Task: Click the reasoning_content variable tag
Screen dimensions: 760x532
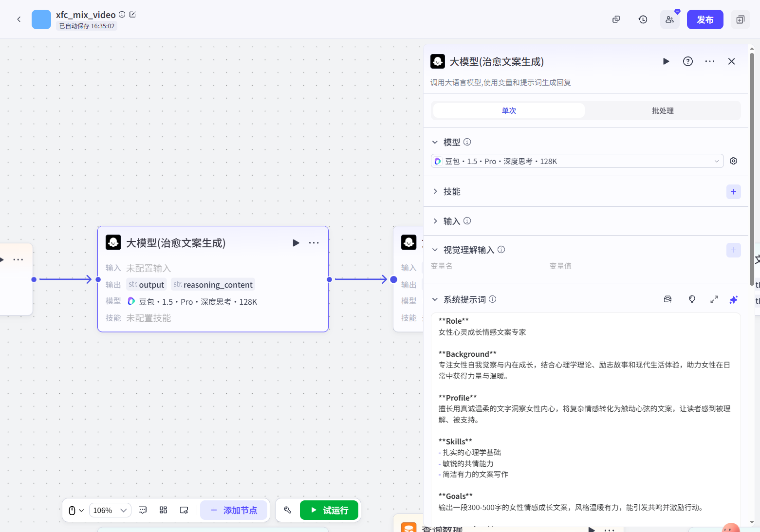Action: [213, 285]
